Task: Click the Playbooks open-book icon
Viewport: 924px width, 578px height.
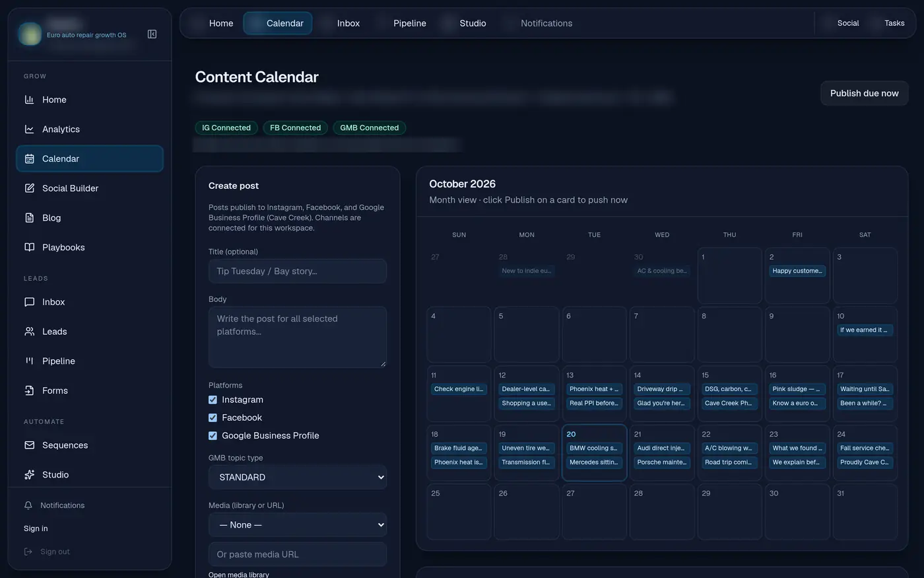Action: tap(29, 247)
